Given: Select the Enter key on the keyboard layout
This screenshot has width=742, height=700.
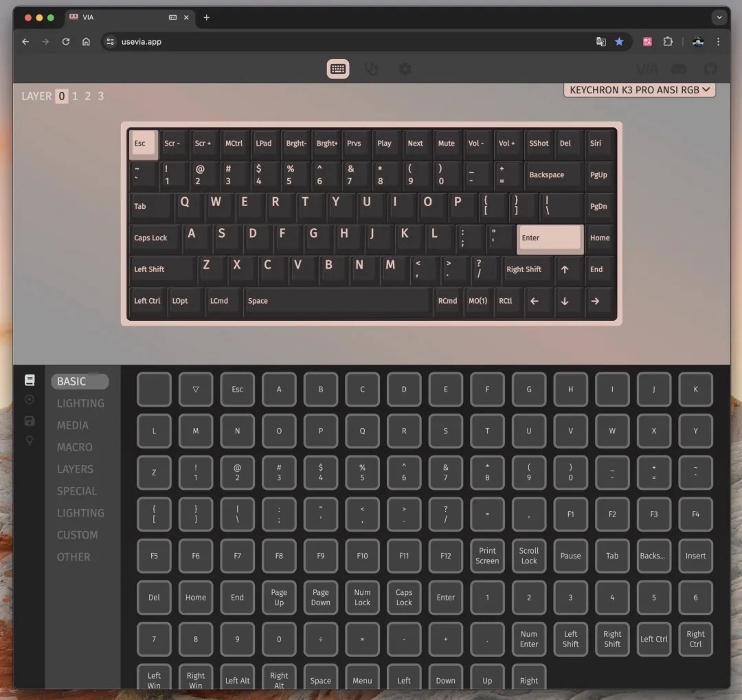Looking at the screenshot, I should pyautogui.click(x=550, y=238).
